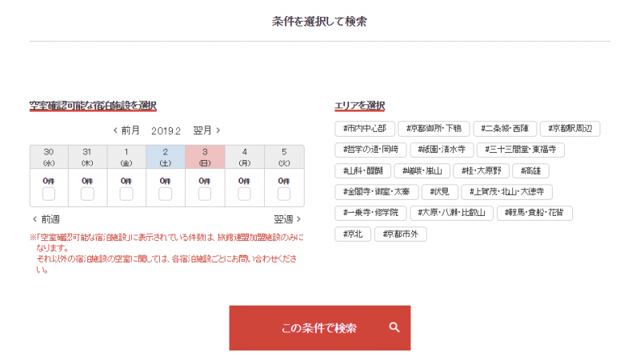Go to previous month with 前月
Image resolution: width=640 pixels, height=364 pixels.
(x=126, y=130)
